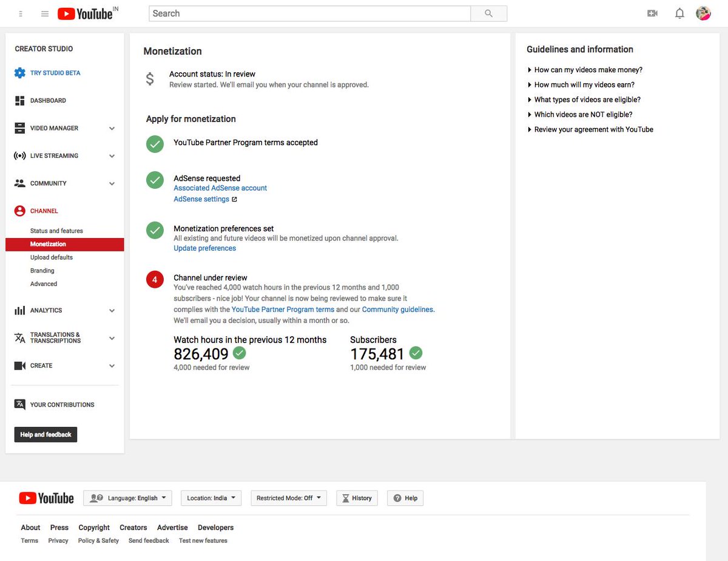Viewport: 728px width, 561px height.
Task: Expand the Video Manager section
Action: [112, 129]
